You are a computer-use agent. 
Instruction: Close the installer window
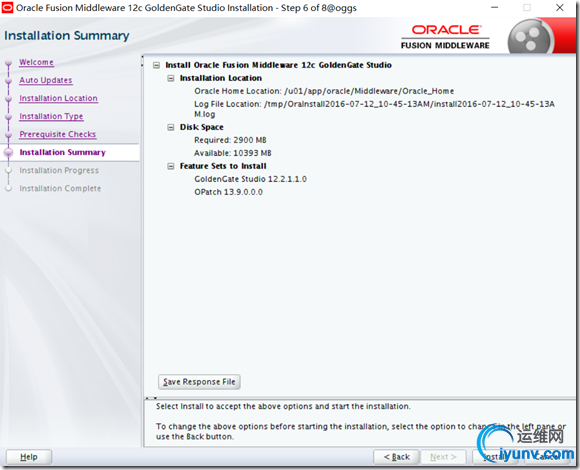pos(560,8)
